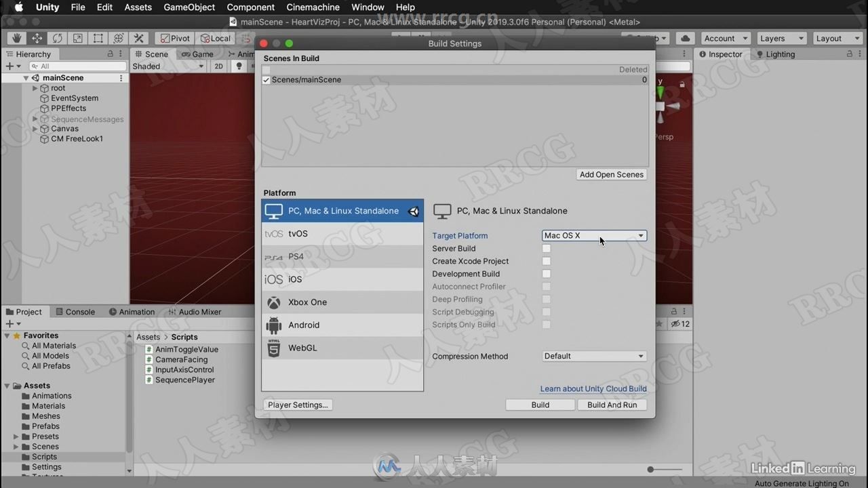Open mainScene row options menu
868x488 pixels.
coord(121,78)
